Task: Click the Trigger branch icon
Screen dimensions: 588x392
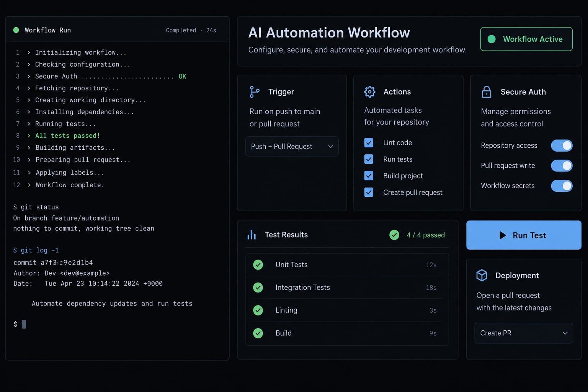Action: tap(255, 92)
